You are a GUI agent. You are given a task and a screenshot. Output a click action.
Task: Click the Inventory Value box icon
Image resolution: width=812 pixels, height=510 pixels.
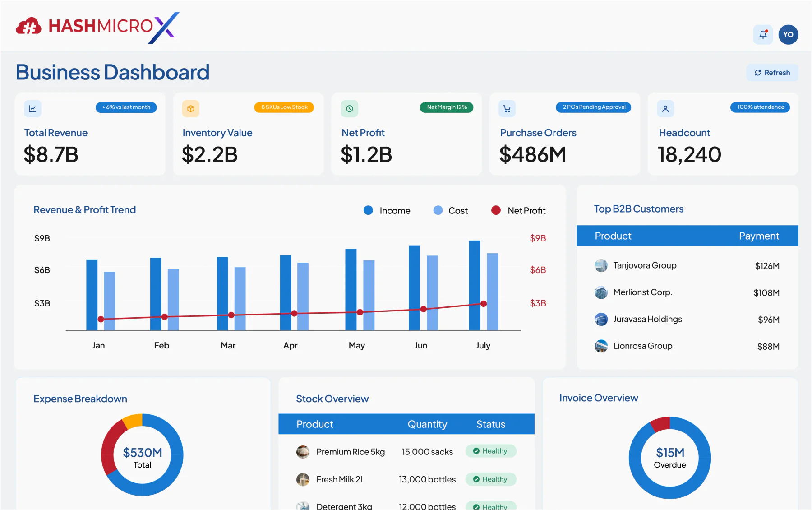coord(191,109)
